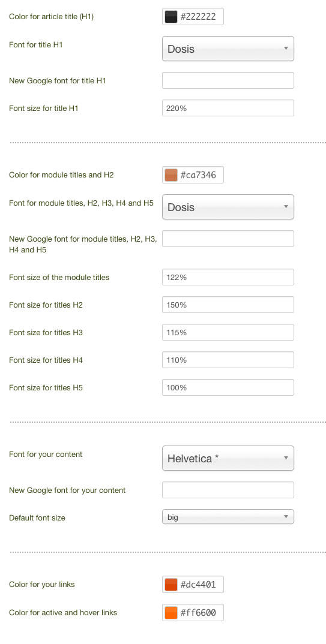Image resolution: width=326 pixels, height=644 pixels.
Task: Pick the active and hover links color swatch
Action: pos(171,613)
